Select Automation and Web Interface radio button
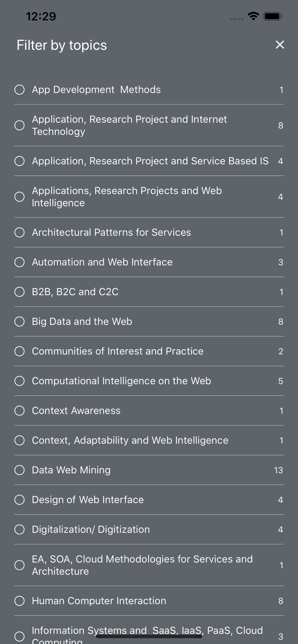This screenshot has height=644, width=298. (x=20, y=262)
